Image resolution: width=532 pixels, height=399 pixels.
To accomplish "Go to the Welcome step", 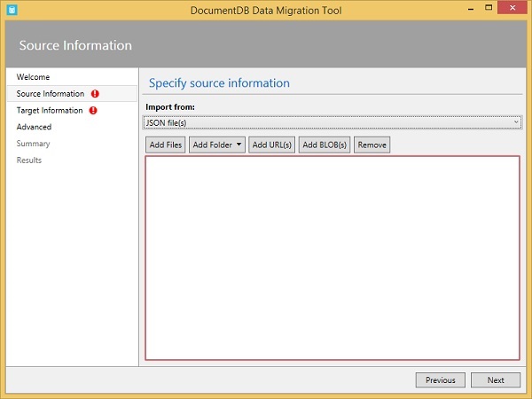I will pyautogui.click(x=34, y=77).
